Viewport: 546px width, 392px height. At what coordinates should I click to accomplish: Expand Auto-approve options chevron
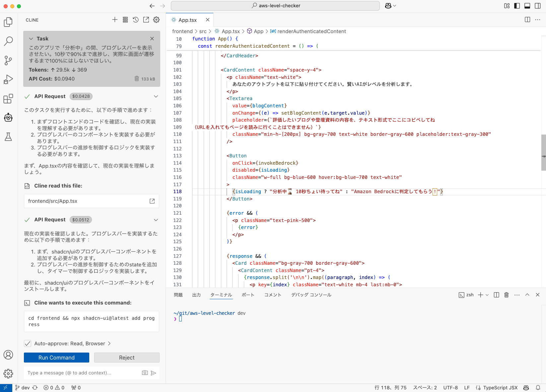[109, 344]
